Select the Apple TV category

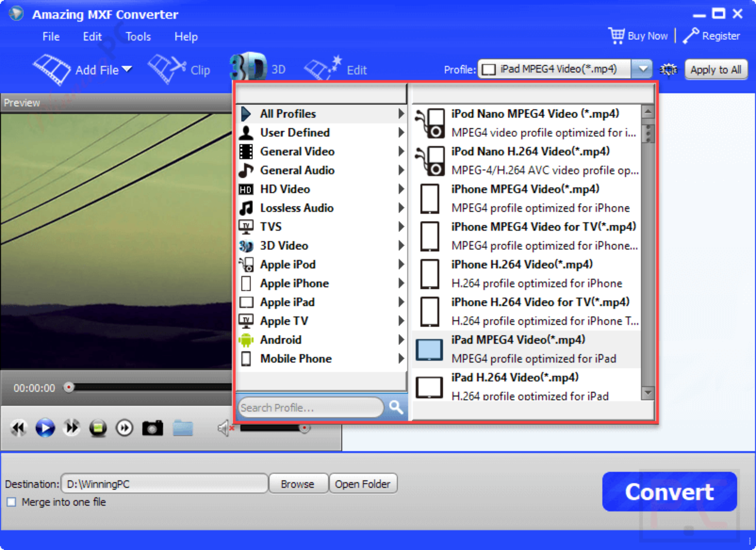321,321
